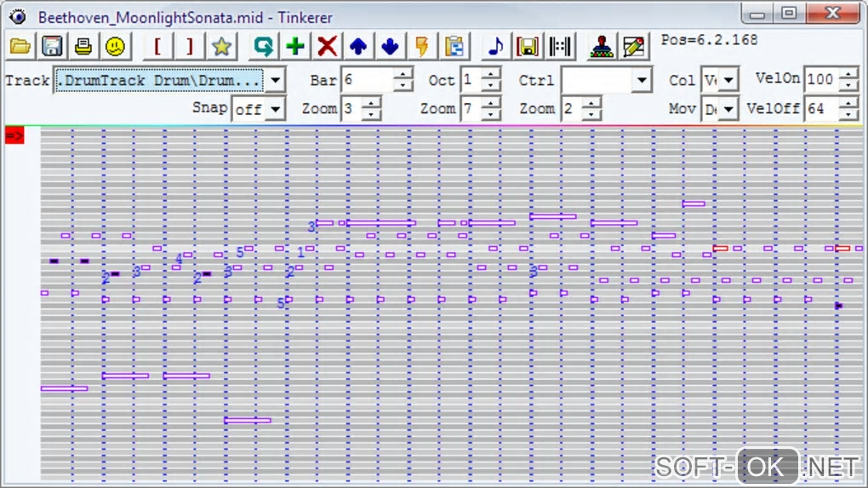Maximize the Tinkerer window
This screenshot has width=868, height=488.
coord(789,14)
